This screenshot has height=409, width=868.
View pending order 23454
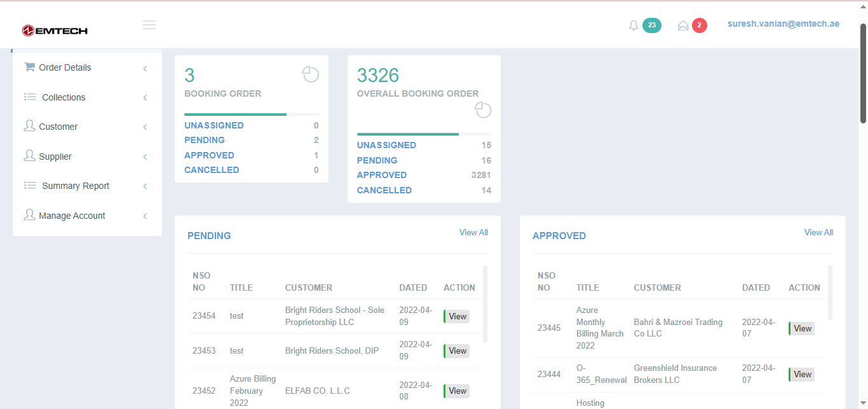[457, 316]
